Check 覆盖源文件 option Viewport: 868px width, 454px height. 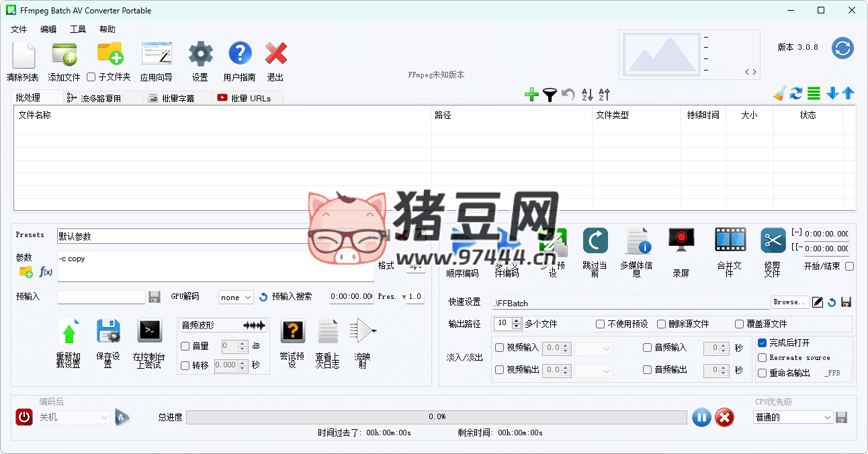pos(740,324)
